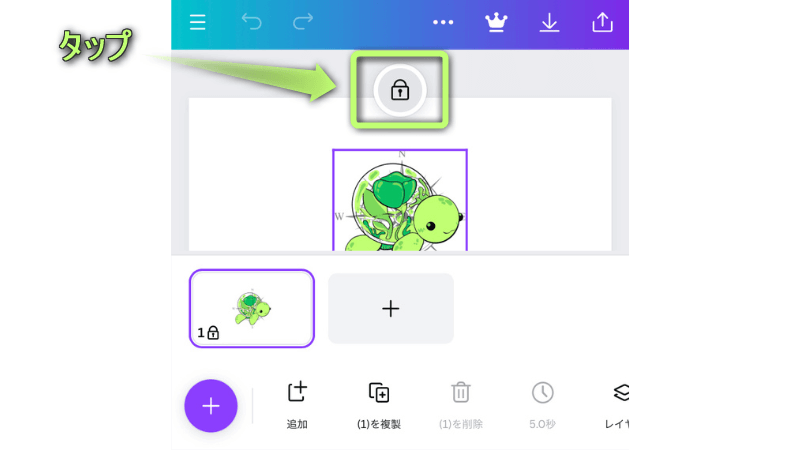The image size is (800, 450).
Task: Open the crown premium icon
Action: coord(496,22)
